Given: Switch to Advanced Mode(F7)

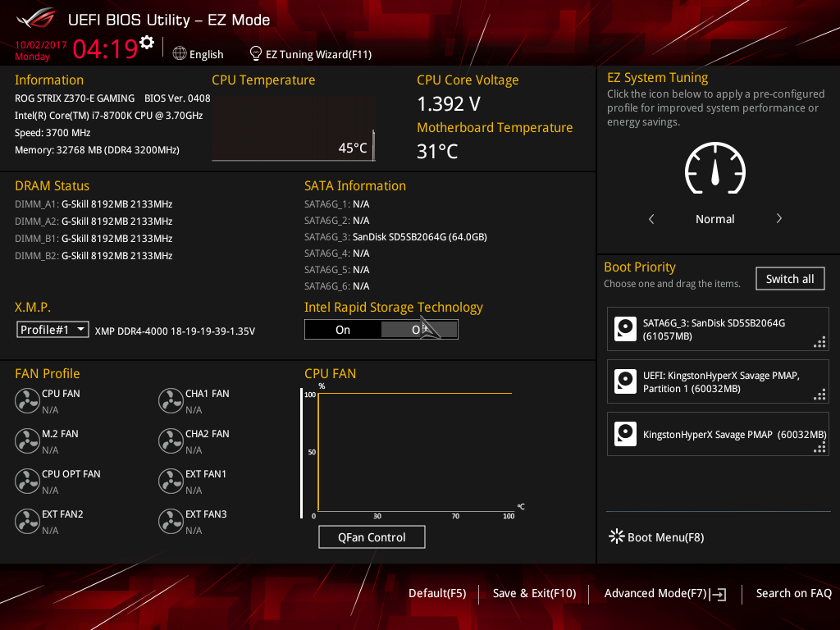Looking at the screenshot, I should point(655,593).
